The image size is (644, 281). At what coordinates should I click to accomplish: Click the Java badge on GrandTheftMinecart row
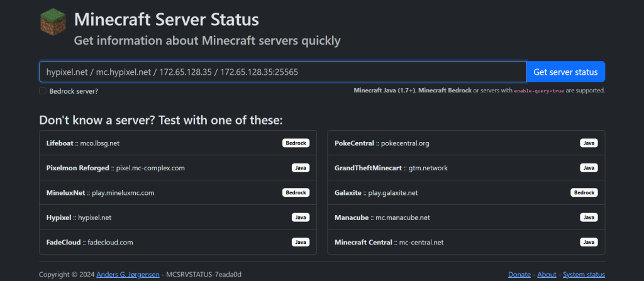(x=589, y=168)
